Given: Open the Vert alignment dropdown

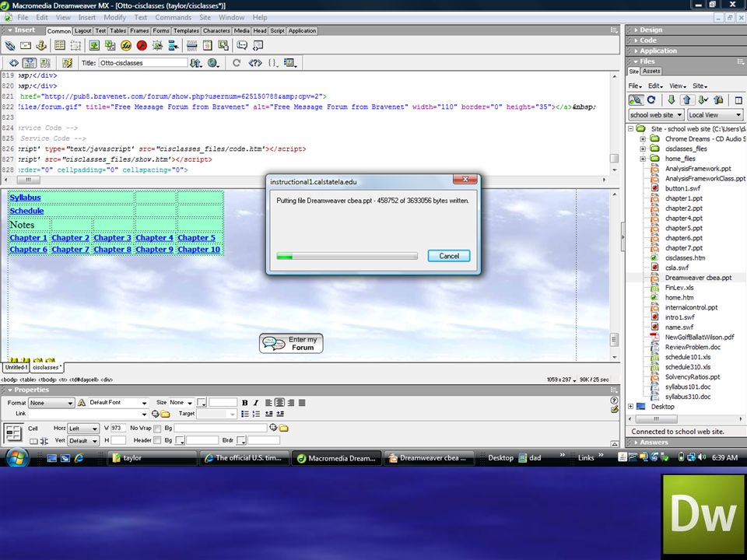Looking at the screenshot, I should (83, 441).
